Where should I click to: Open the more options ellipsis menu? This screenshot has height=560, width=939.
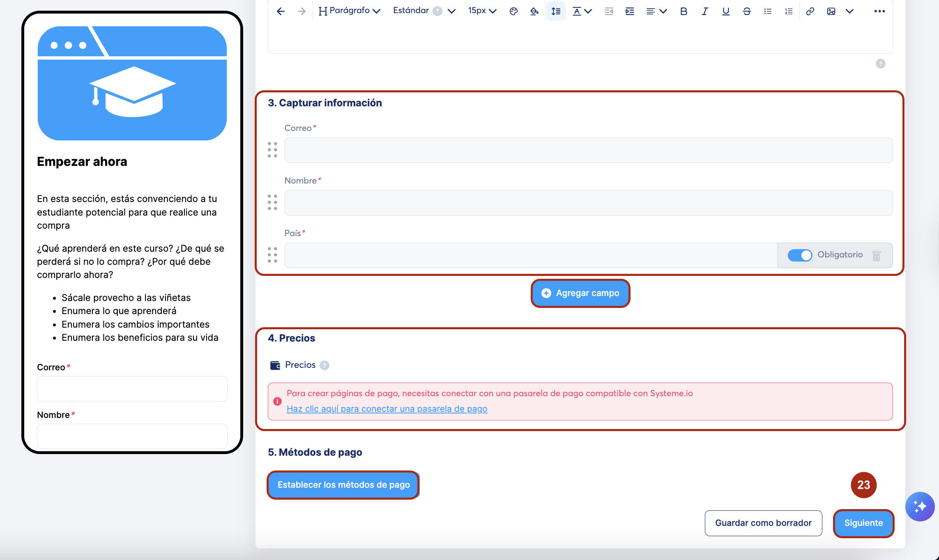point(879,11)
